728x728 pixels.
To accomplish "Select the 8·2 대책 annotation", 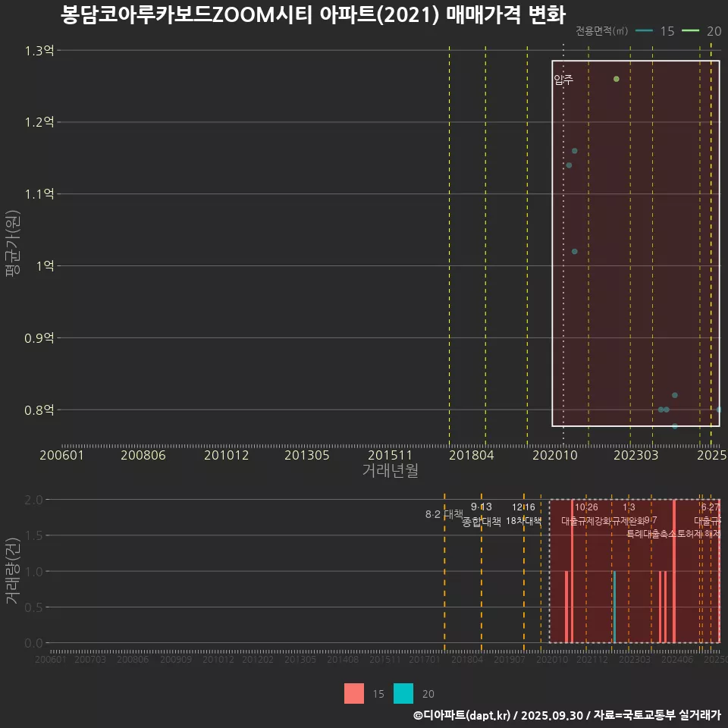I will click(444, 514).
